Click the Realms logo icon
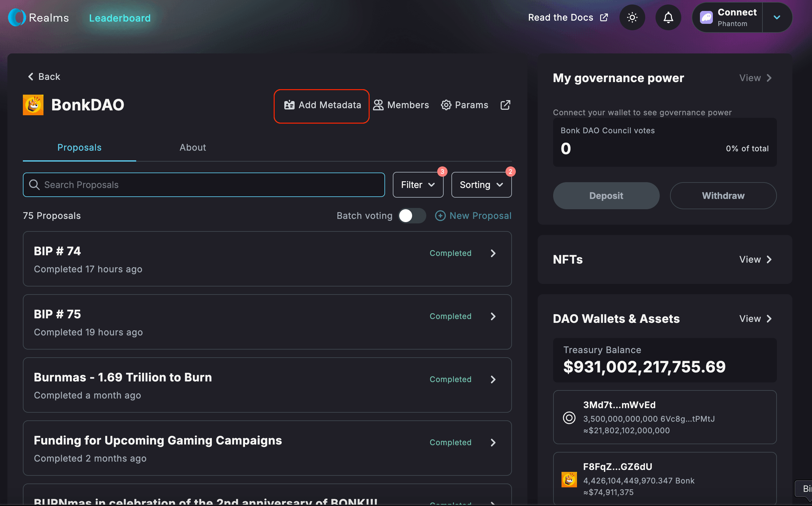Image resolution: width=812 pixels, height=506 pixels. tap(17, 17)
